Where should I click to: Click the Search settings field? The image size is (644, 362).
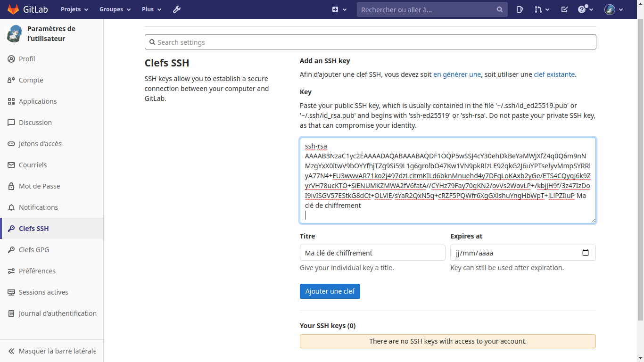[370, 42]
